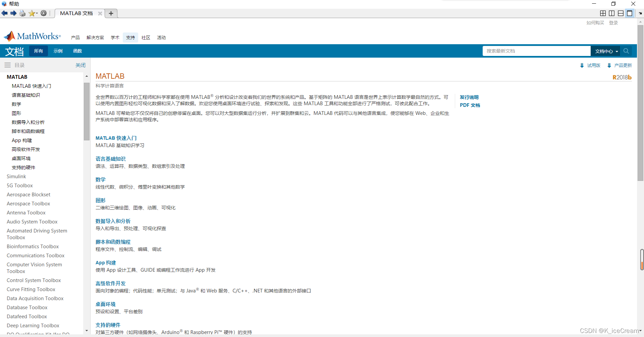Click the 登录 link
The image size is (644, 337).
613,23
